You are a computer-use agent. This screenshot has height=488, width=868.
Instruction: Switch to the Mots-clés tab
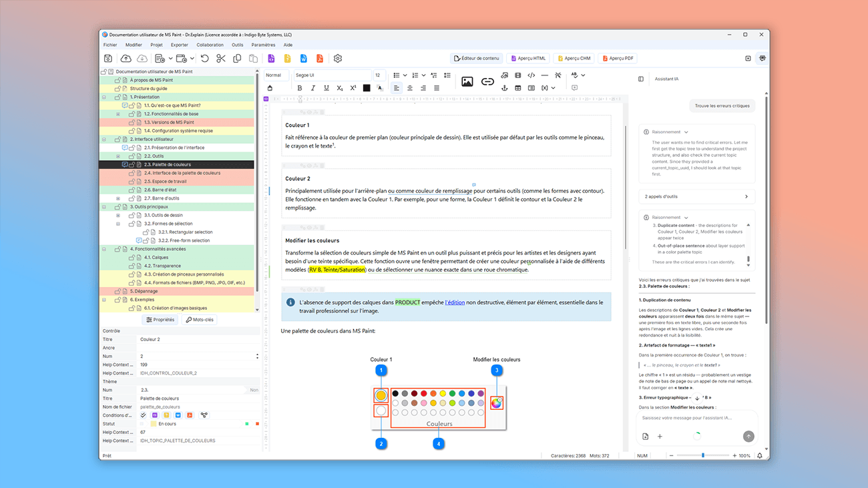coord(199,320)
